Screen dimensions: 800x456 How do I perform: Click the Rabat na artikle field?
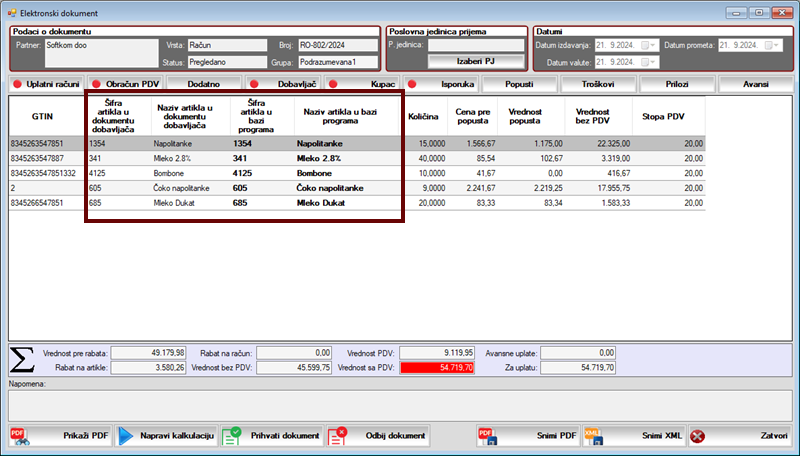click(148, 367)
